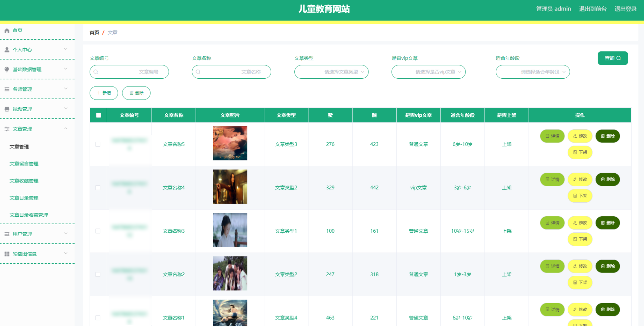The width and height of the screenshot is (644, 327).
Task: Collapse the 文章管理 menu section
Action: tap(37, 129)
